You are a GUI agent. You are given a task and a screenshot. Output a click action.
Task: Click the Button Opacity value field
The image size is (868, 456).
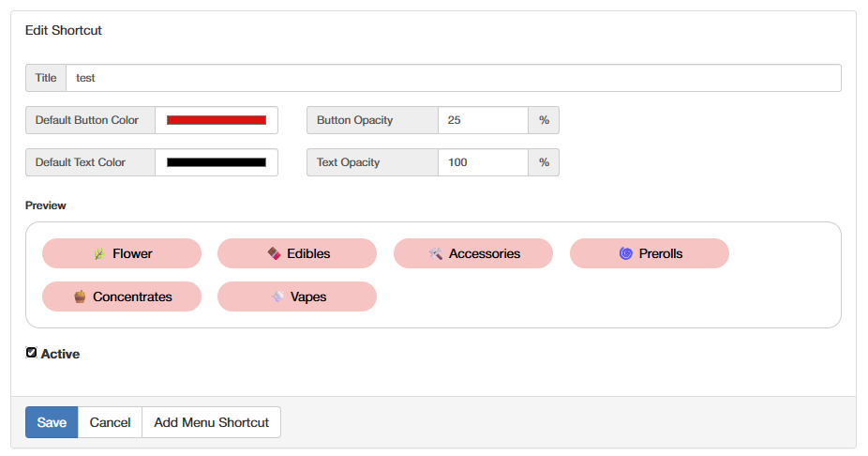[483, 120]
